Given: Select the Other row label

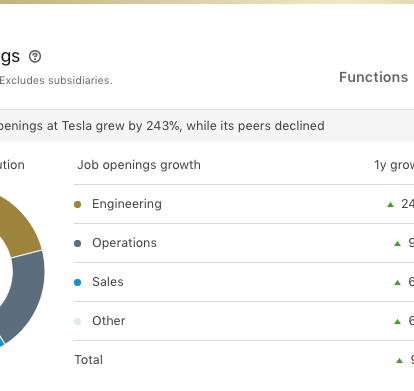Looking at the screenshot, I should tap(109, 321).
